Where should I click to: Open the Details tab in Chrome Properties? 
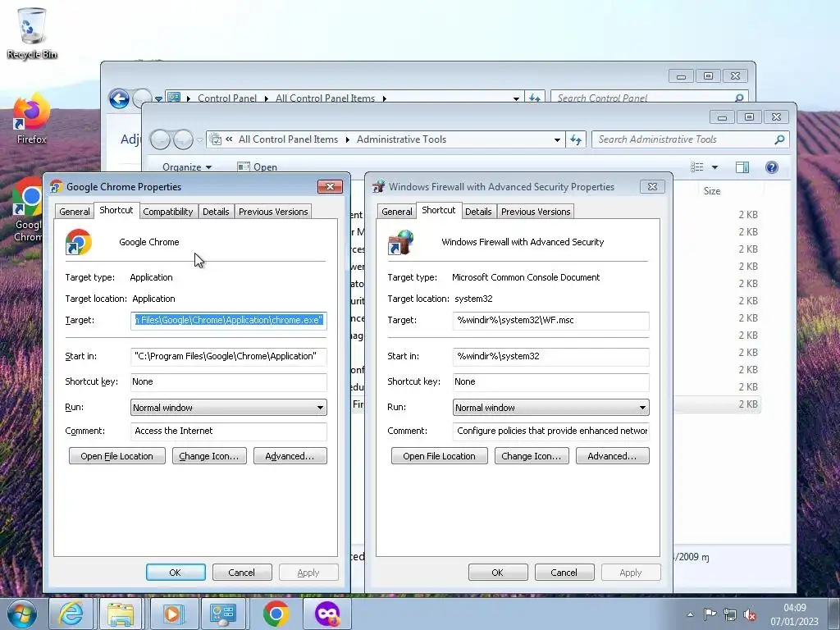[x=216, y=212]
